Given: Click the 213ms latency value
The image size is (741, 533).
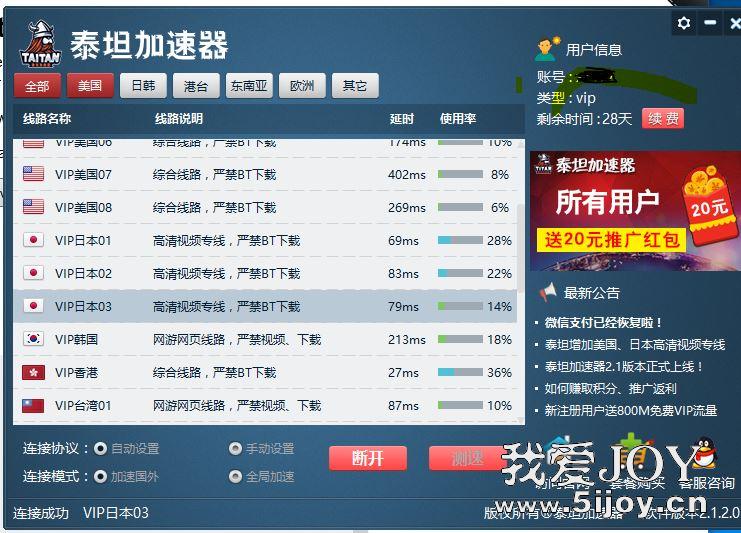Looking at the screenshot, I should tap(407, 339).
